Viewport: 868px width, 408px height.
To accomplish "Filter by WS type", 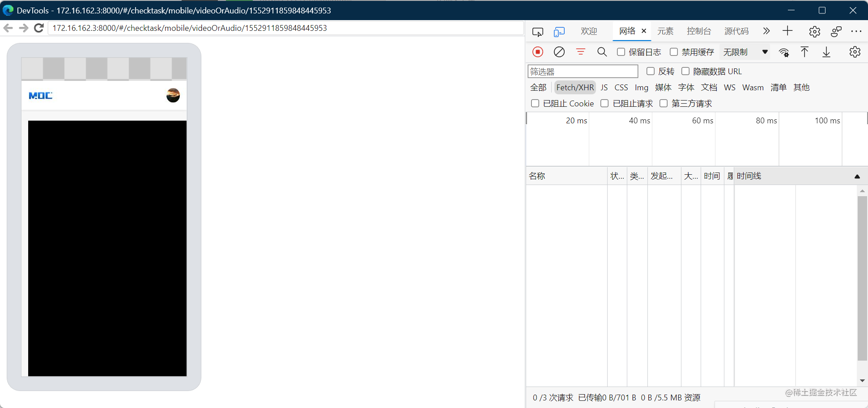I will pos(730,88).
